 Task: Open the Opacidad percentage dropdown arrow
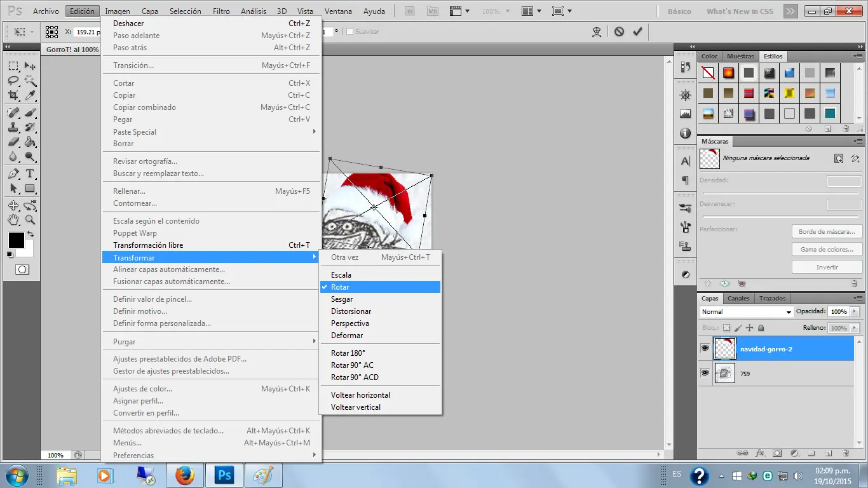(x=853, y=311)
